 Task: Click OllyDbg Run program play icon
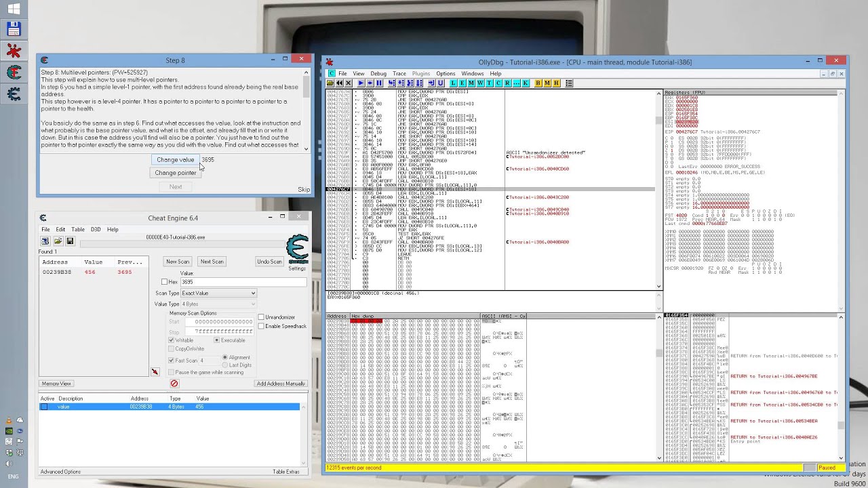click(361, 83)
